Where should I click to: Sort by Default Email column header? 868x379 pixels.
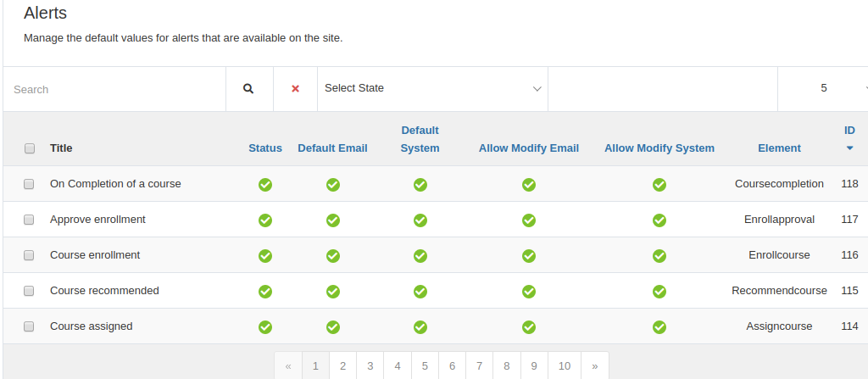(x=332, y=148)
